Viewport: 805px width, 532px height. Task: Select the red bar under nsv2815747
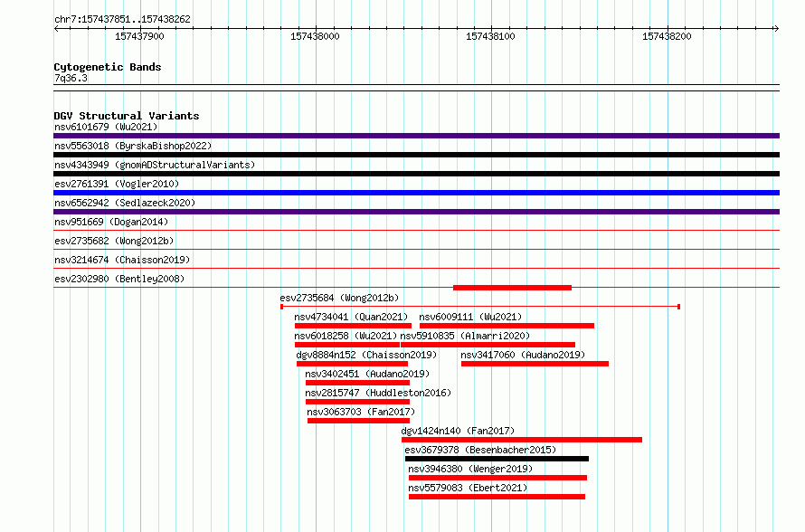coord(358,402)
